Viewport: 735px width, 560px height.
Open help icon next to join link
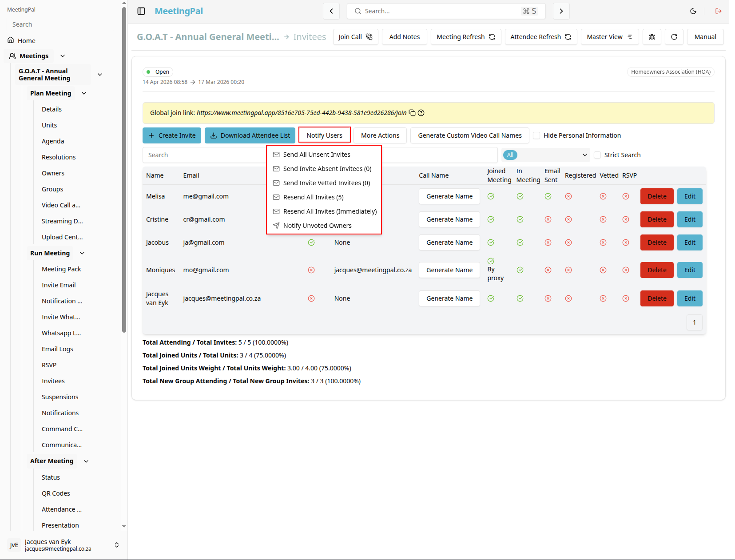point(421,113)
